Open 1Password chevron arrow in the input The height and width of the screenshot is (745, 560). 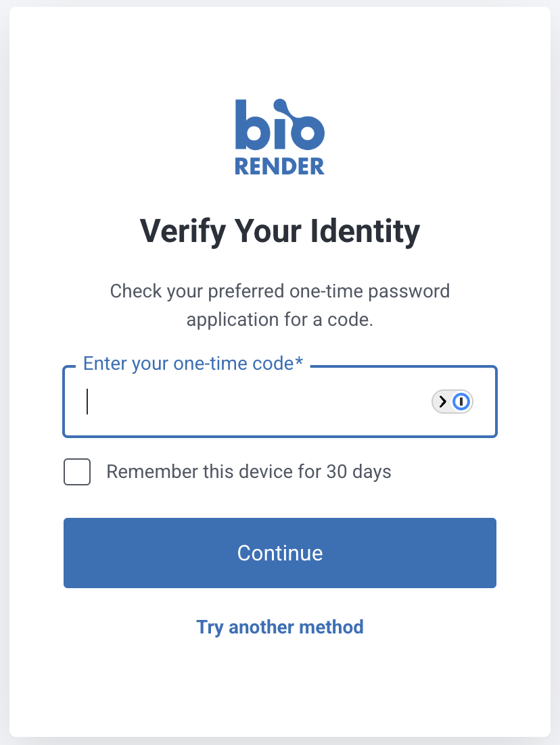[442, 402]
